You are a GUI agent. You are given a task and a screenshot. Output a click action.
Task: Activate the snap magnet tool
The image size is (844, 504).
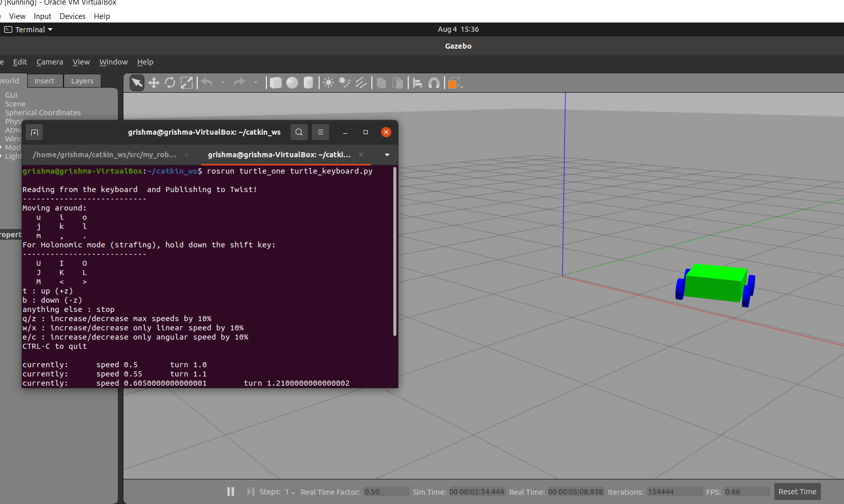(434, 82)
